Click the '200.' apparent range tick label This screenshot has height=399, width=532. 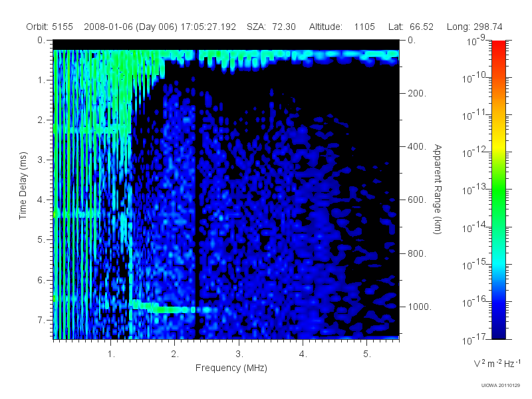pyautogui.click(x=417, y=93)
